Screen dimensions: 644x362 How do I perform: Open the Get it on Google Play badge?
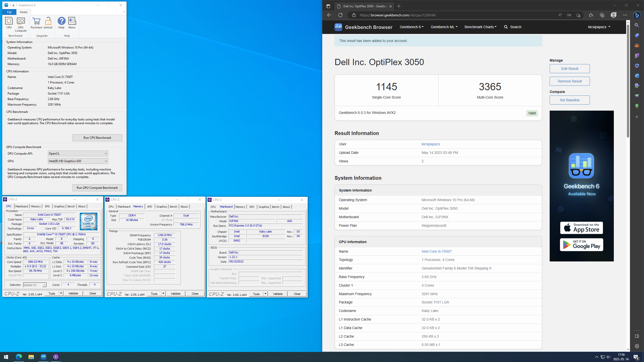(581, 245)
